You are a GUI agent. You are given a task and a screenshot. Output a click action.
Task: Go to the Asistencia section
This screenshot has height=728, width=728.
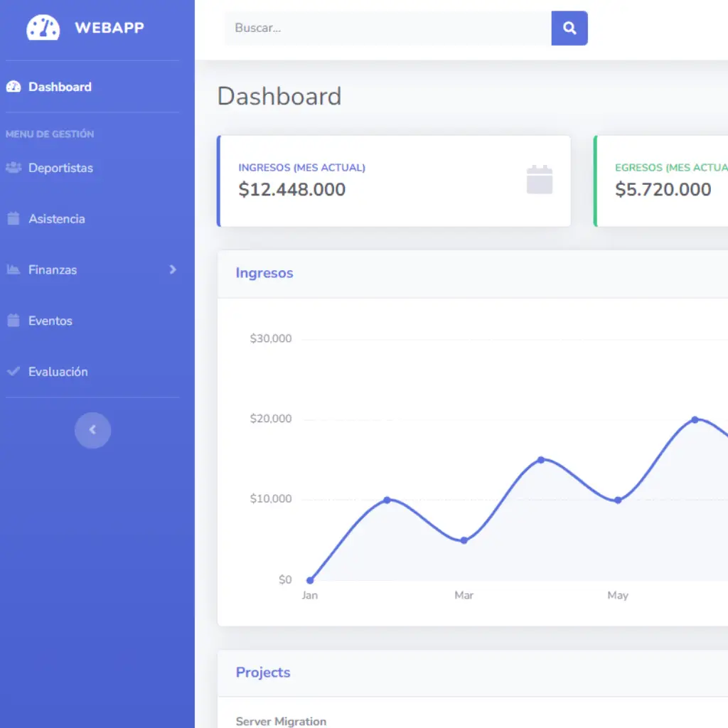[57, 219]
